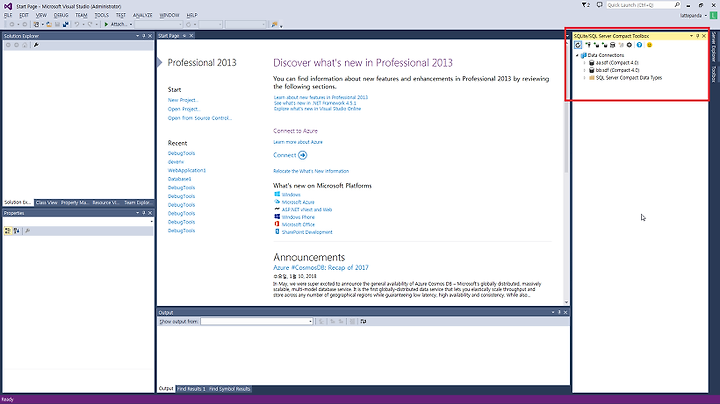This screenshot has width=720, height=404.
Task: Refresh the SQL Server Compact Toolbox
Action: [578, 45]
